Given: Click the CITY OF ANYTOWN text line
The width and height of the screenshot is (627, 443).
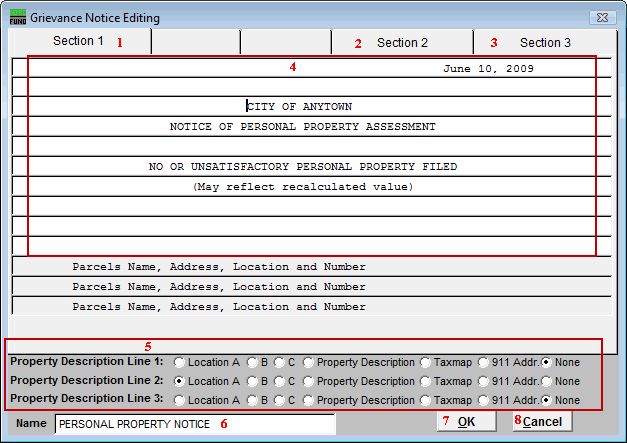Looking at the screenshot, I should (x=301, y=107).
